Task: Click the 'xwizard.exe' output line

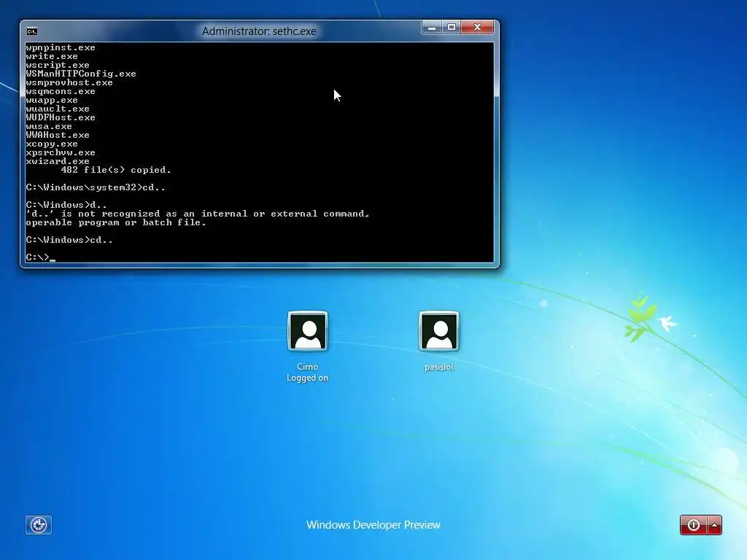Action: tap(58, 161)
